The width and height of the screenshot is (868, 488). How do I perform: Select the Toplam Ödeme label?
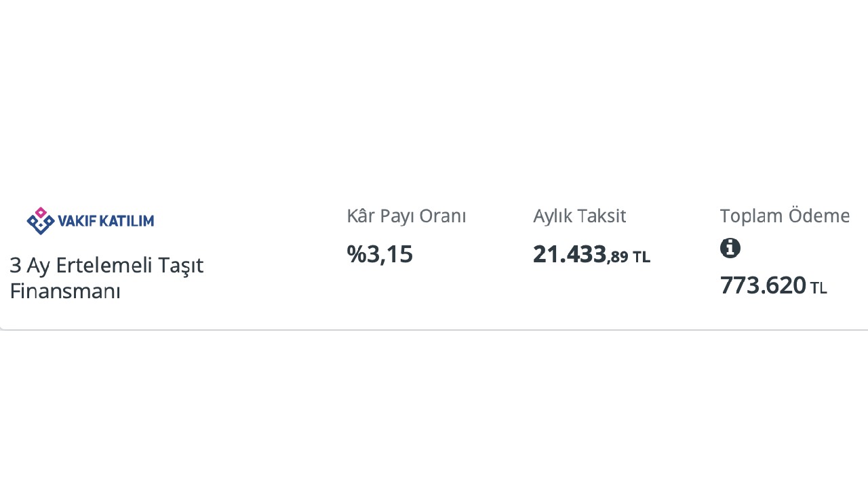[x=785, y=216]
